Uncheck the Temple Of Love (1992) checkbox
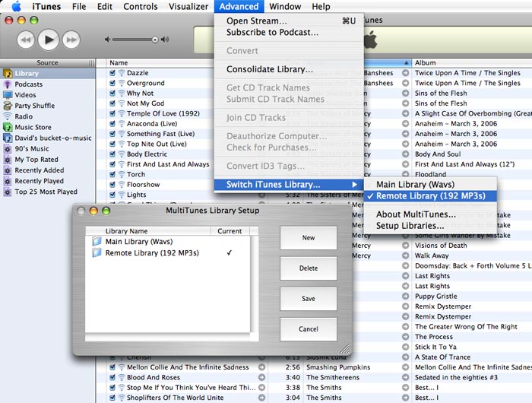This screenshot has width=532, height=403. pyautogui.click(x=112, y=113)
